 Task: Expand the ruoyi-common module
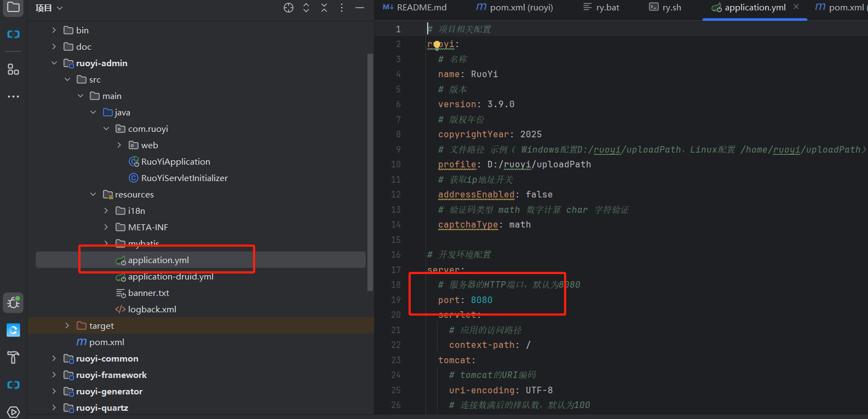pos(54,358)
